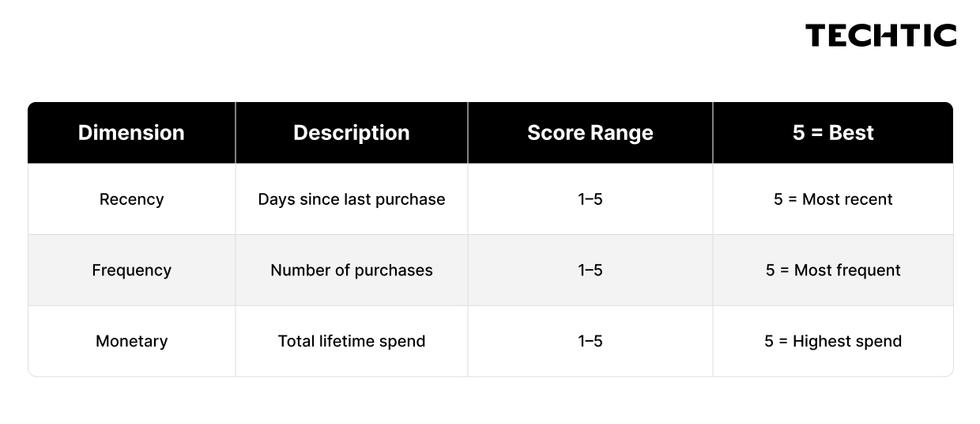Screen dimensions: 980x424
Task: Select the Dimension column header
Action: click(131, 133)
